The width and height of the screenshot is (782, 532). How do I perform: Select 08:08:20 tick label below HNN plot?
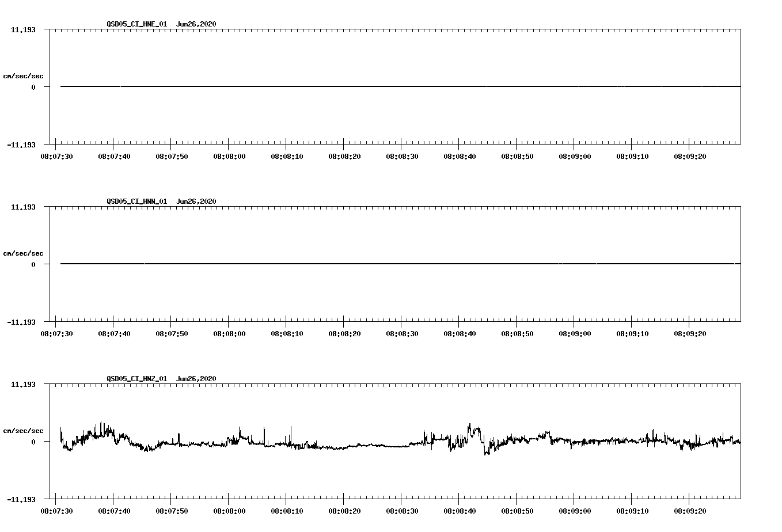344,333
